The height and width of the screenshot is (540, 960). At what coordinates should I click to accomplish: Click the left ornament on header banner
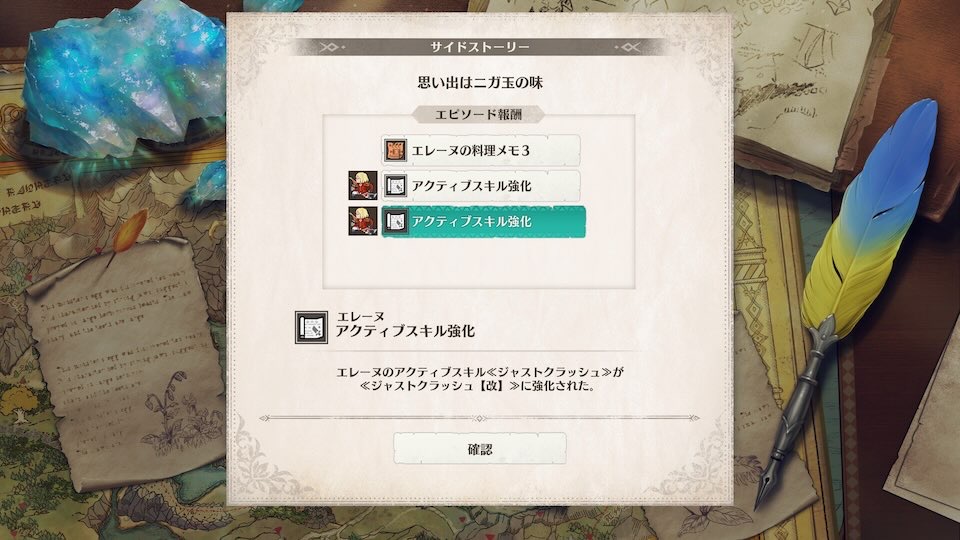[331, 47]
